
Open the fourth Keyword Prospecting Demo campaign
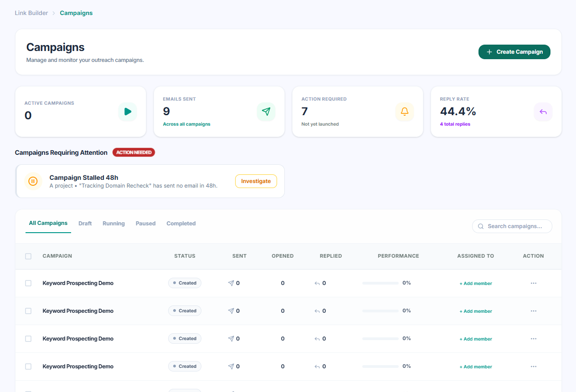point(78,367)
